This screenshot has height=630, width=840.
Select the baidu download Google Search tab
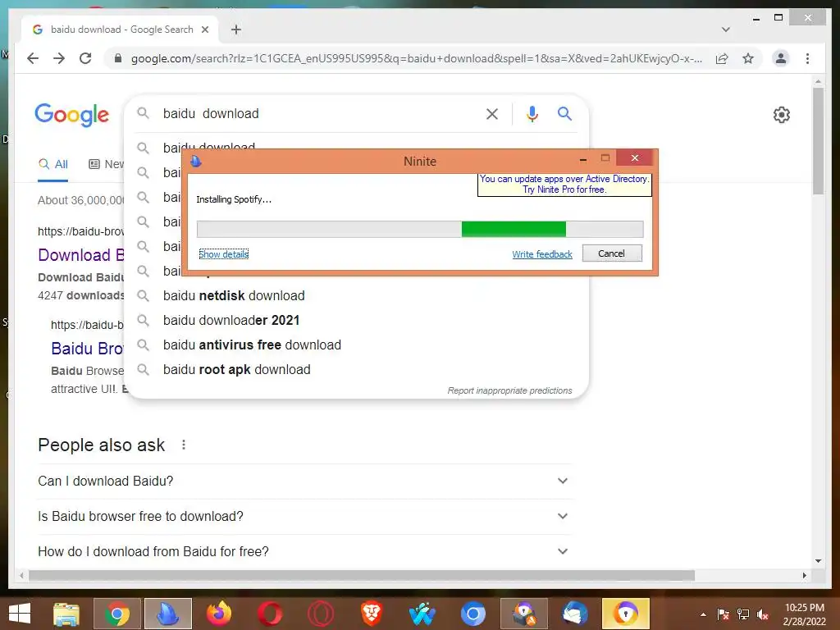coord(119,30)
